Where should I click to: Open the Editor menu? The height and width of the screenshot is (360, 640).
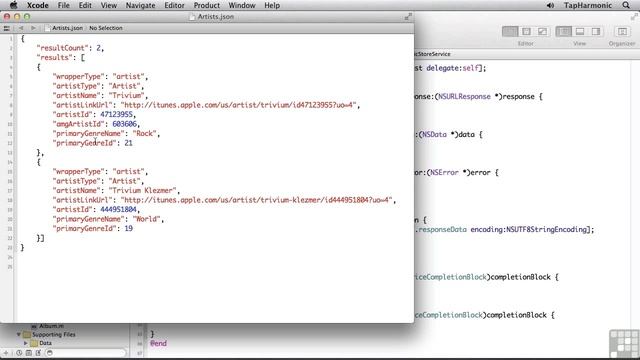[x=174, y=5]
